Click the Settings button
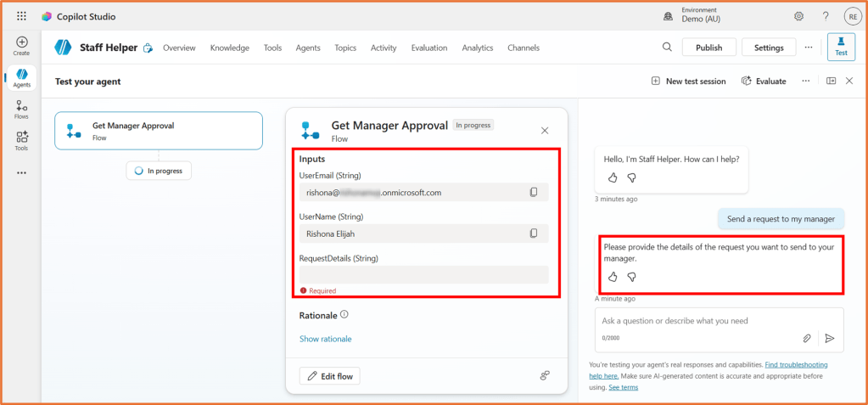Screen dimensions: 868x405 (x=769, y=48)
